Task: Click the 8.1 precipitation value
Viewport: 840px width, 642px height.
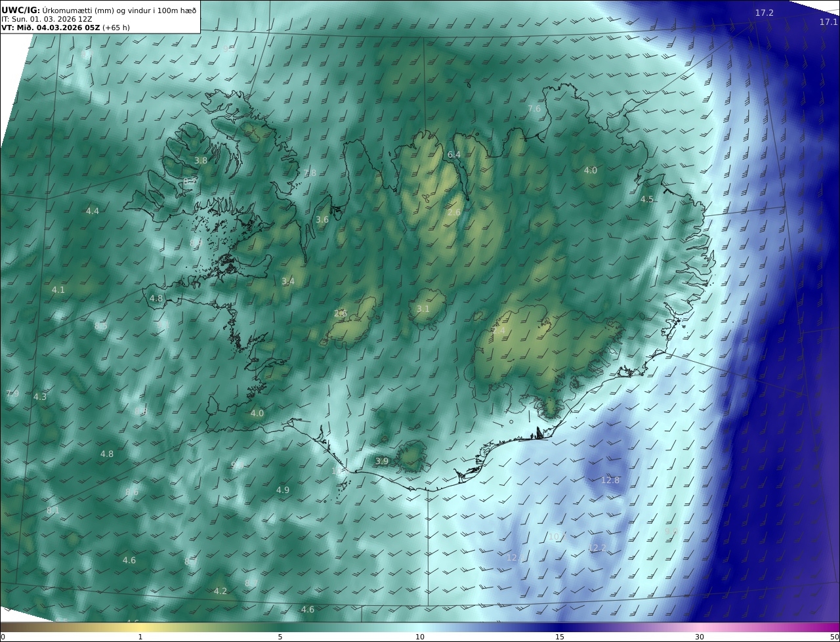Action: 53,511
